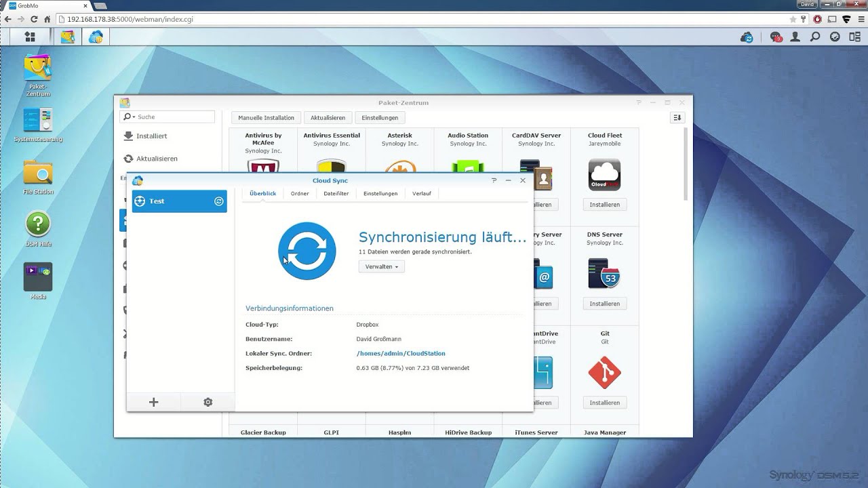Open the /homes/admin/CloudStation folder link
Viewport: 868px width, 488px height.
[401, 353]
